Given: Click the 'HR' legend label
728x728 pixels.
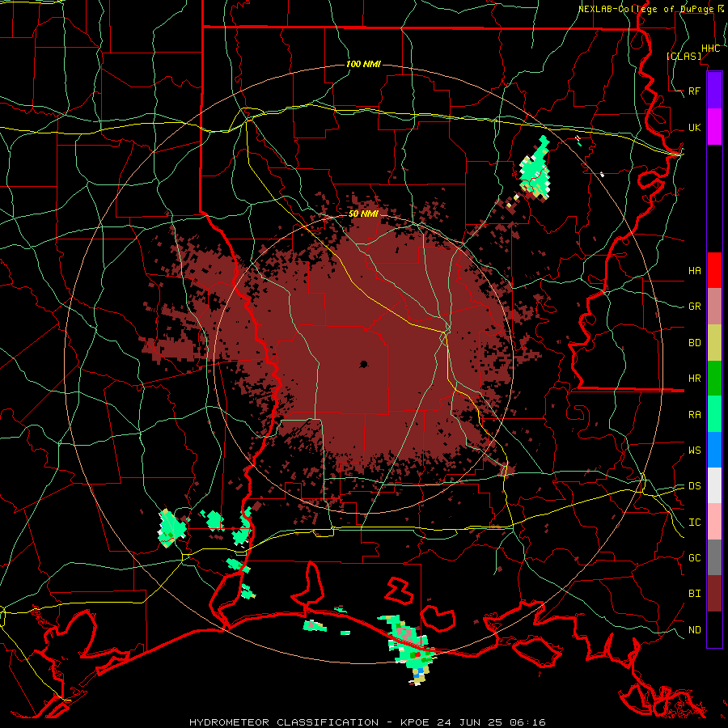Looking at the screenshot, I should [695, 379].
